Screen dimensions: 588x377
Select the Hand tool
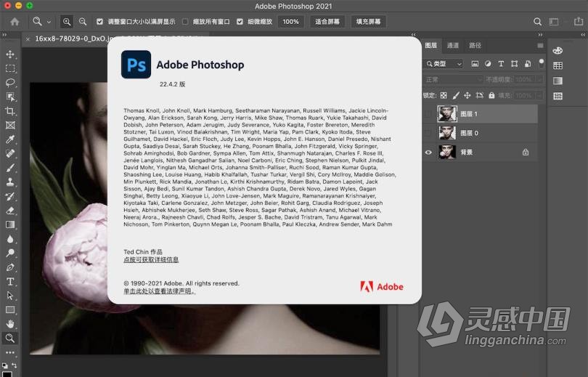10,324
